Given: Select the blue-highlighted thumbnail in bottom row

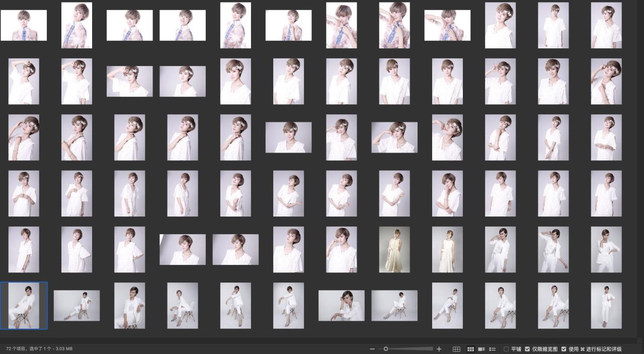Looking at the screenshot, I should point(24,305).
